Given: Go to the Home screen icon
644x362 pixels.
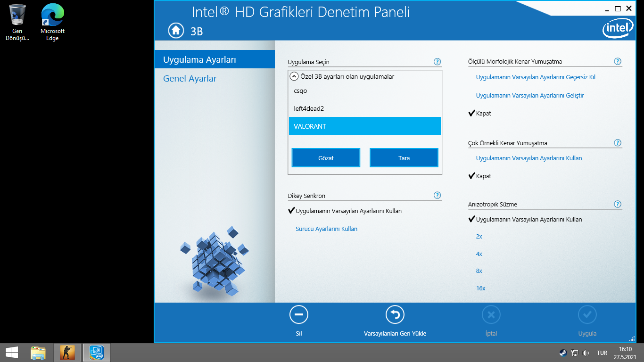Looking at the screenshot, I should (x=175, y=31).
